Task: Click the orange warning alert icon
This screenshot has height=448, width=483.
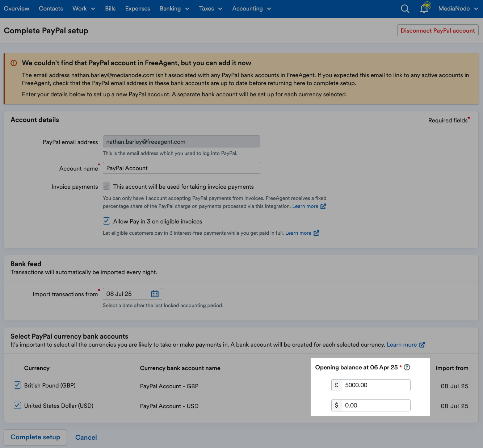Action: (x=14, y=63)
